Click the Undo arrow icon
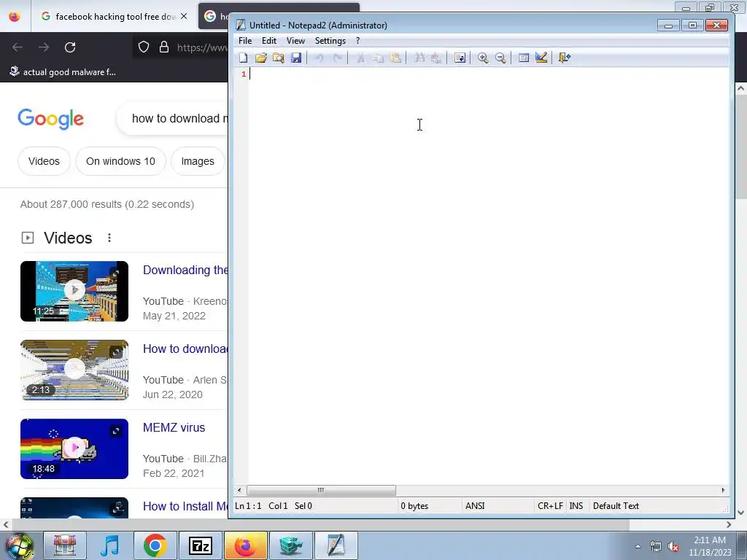Screen dimensions: 747x560 tap(320, 58)
